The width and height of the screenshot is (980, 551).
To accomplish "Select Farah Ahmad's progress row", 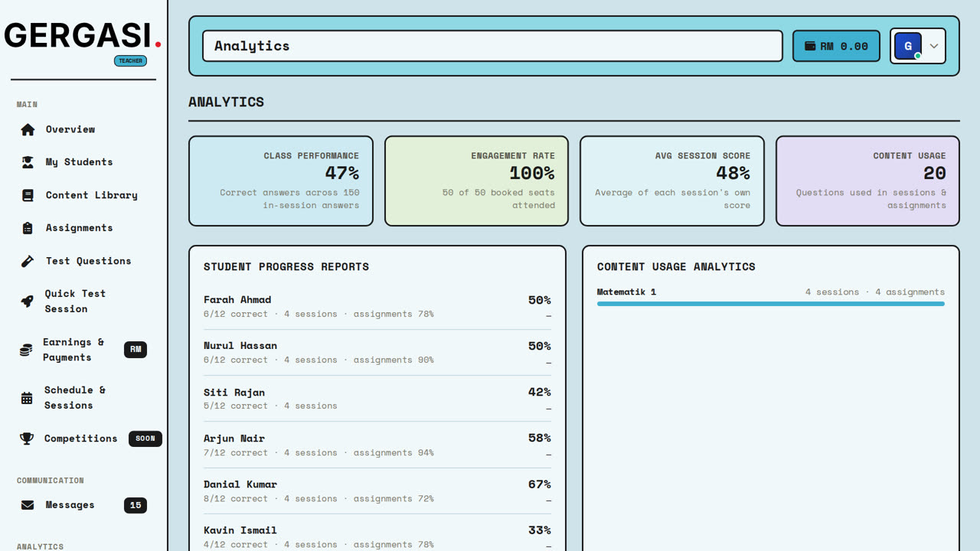I will point(377,306).
